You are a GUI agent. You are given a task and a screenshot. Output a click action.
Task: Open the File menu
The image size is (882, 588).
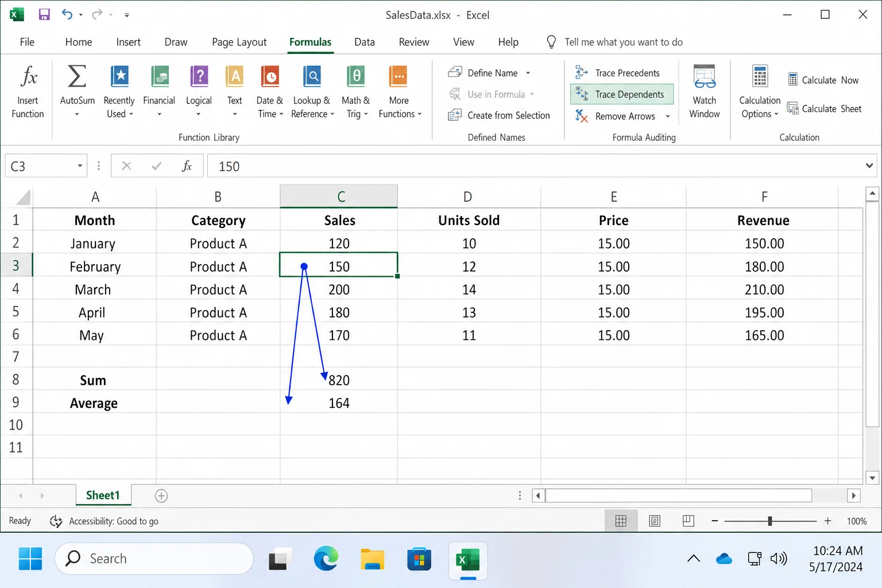click(x=27, y=42)
